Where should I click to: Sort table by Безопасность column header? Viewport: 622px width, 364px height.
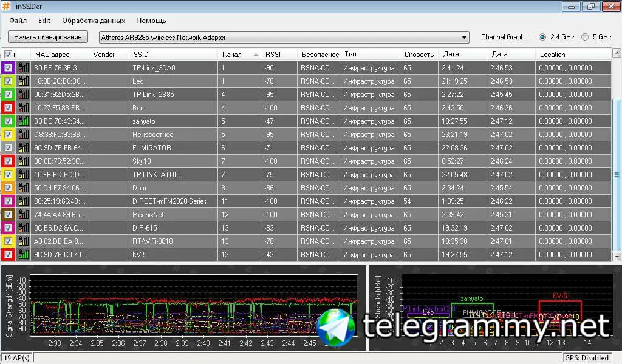coord(318,54)
